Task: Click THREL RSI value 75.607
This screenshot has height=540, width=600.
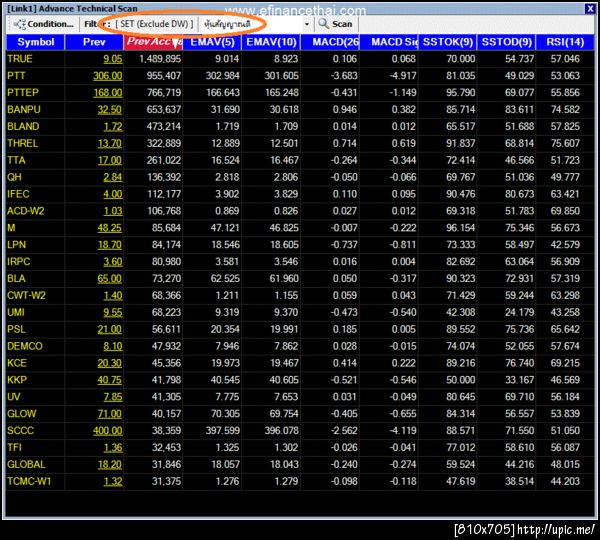Action: point(565,144)
